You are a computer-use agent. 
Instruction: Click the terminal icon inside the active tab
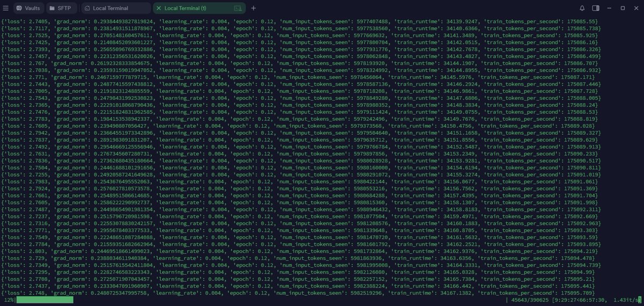tap(238, 8)
